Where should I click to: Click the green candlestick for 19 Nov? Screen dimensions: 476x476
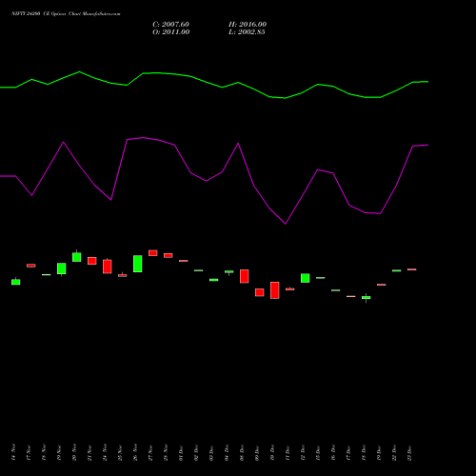pyautogui.click(x=62, y=268)
